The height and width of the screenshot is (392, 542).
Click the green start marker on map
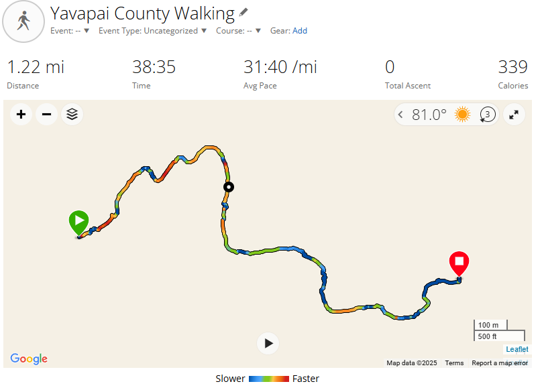(78, 222)
